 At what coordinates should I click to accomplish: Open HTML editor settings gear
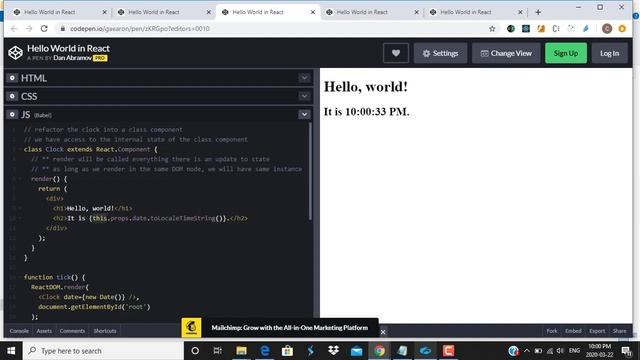12,78
